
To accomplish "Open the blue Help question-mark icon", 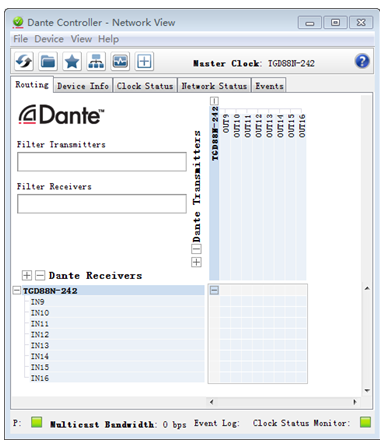I will click(x=362, y=61).
